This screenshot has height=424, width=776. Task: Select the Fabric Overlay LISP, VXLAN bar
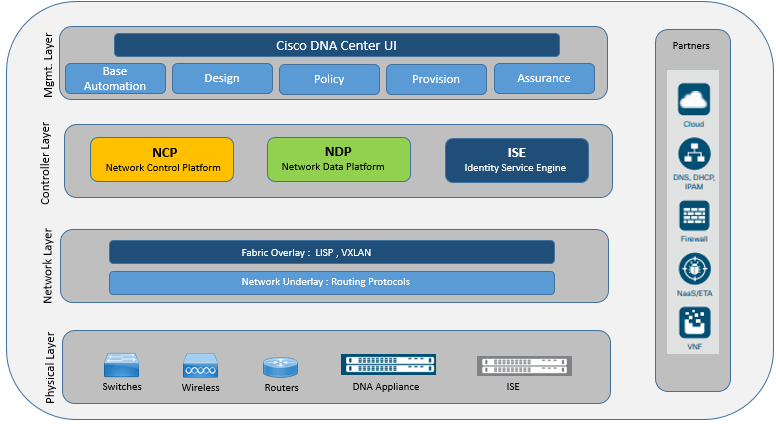click(332, 252)
